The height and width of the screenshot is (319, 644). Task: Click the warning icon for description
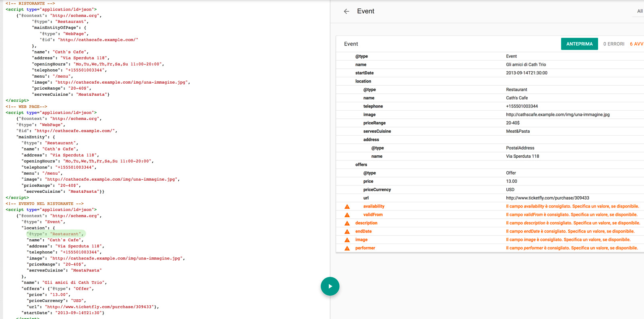coord(347,223)
